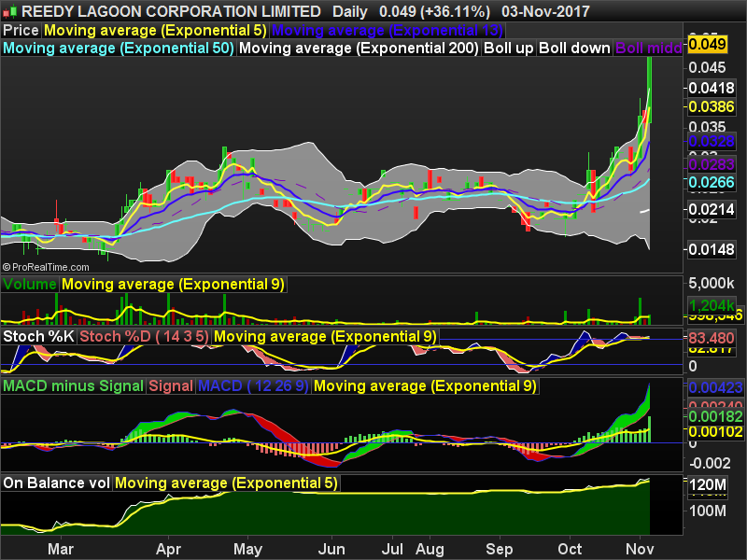
Task: Click the -0.002 MACD axis label
Action: (x=710, y=463)
